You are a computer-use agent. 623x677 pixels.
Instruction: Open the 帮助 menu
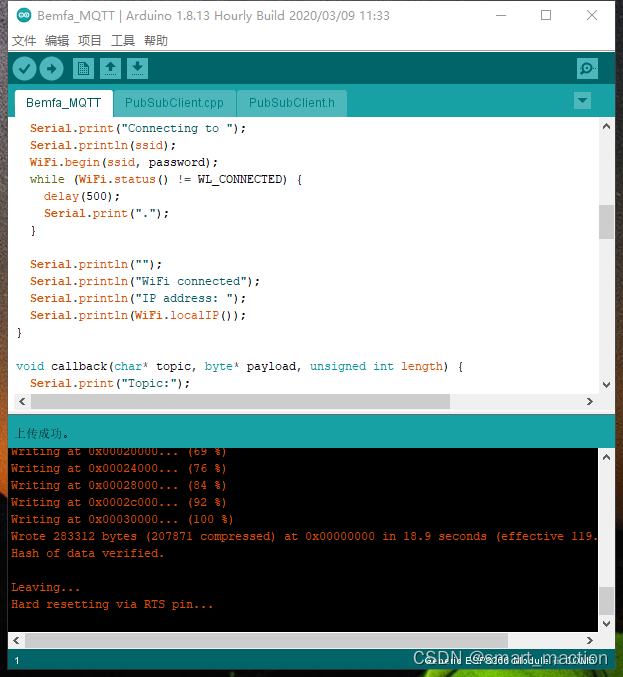tap(155, 41)
